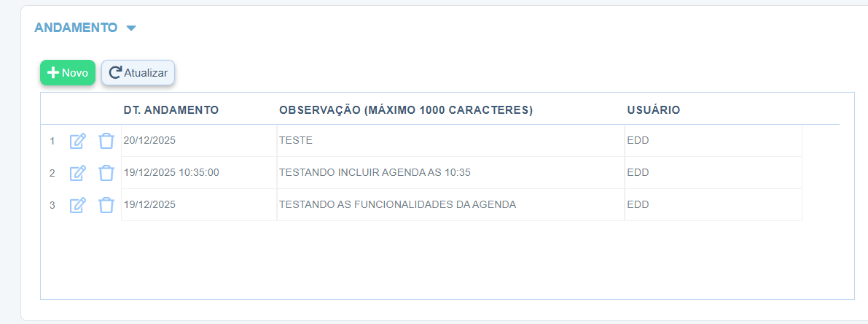Click the Novo button
This screenshot has height=324, width=868.
coord(68,73)
